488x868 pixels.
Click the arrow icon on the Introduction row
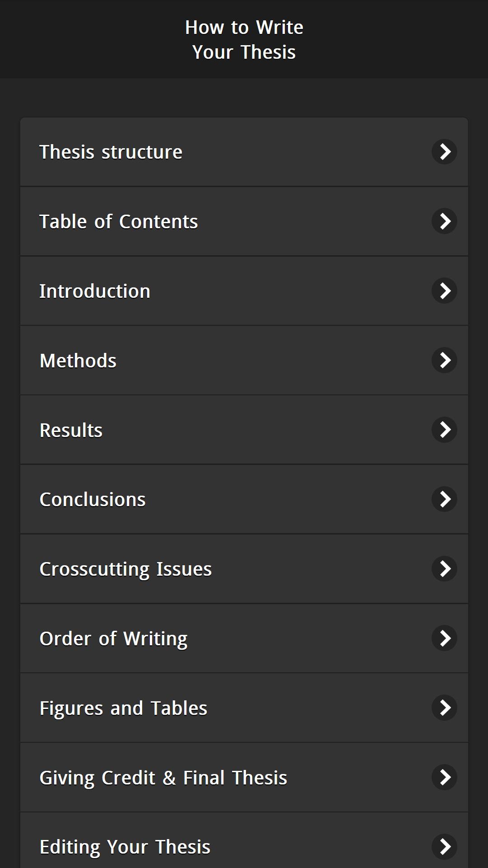pos(445,291)
